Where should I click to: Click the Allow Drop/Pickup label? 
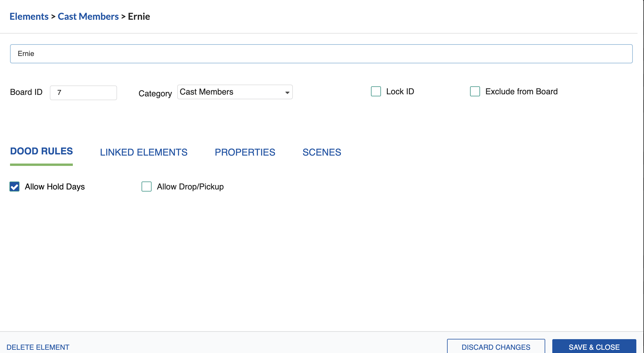190,187
